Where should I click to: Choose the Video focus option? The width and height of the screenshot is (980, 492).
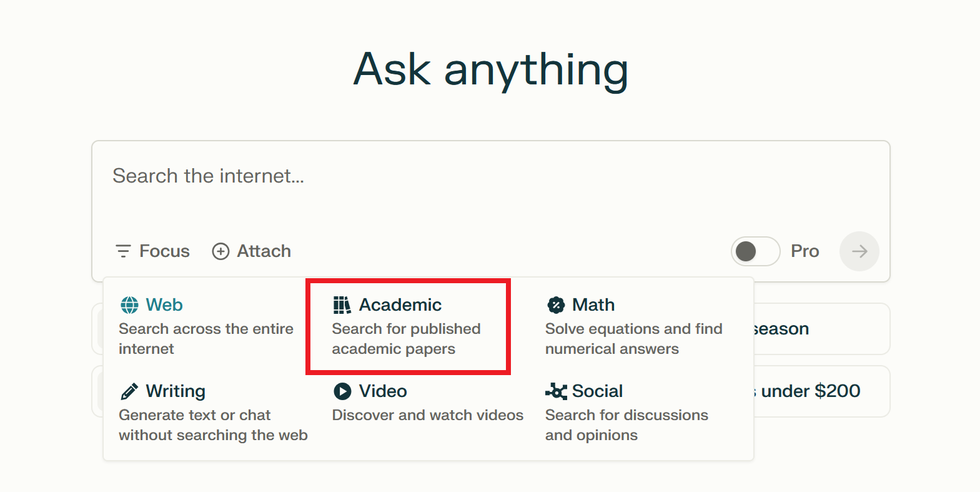tap(427, 402)
